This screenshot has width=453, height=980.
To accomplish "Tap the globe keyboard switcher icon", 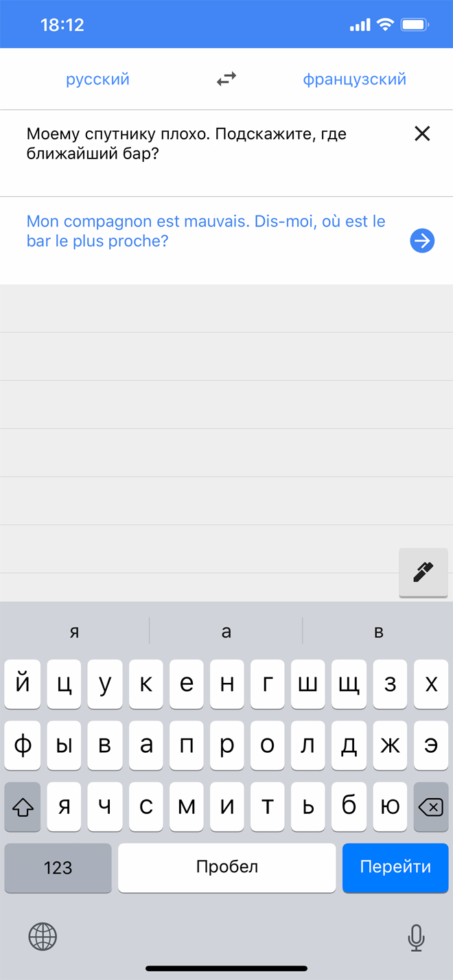I will click(43, 936).
